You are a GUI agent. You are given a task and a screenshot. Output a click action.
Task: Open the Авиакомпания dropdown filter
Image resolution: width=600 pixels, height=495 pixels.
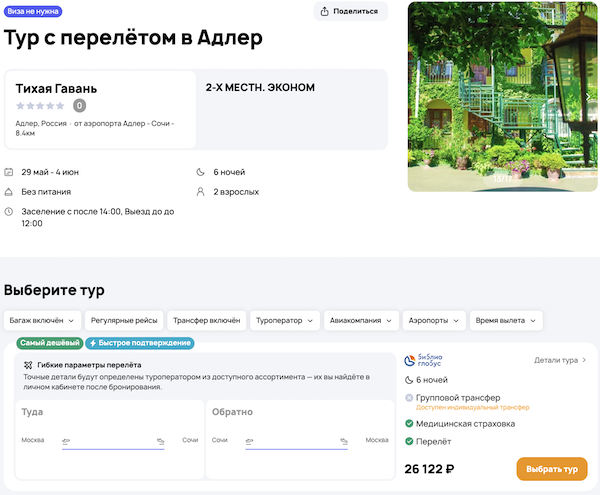pos(361,321)
